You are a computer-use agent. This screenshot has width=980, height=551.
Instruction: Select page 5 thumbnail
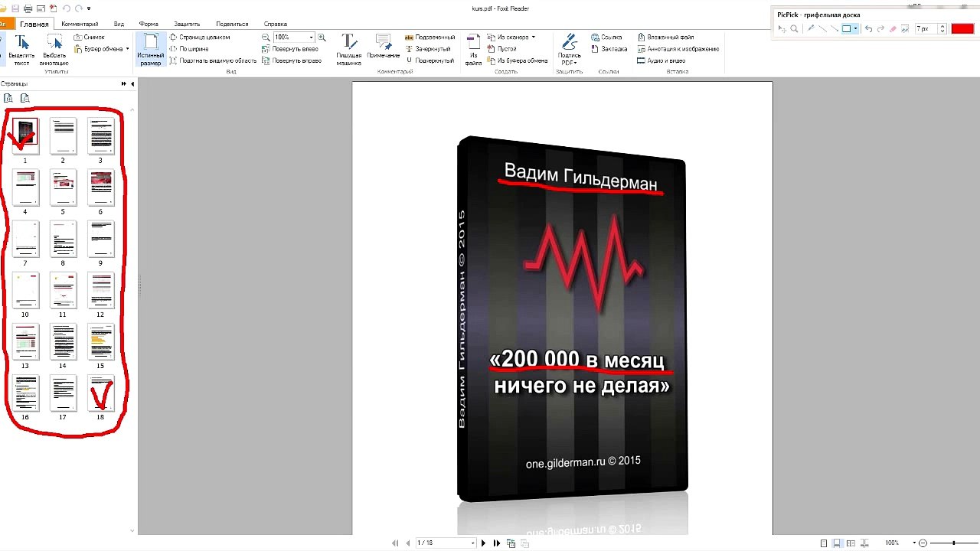[x=63, y=188]
